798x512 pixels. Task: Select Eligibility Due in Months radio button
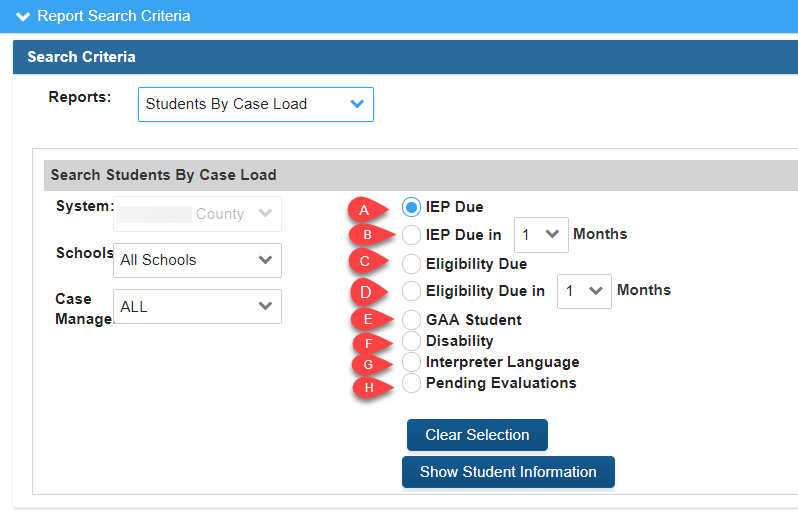(411, 291)
